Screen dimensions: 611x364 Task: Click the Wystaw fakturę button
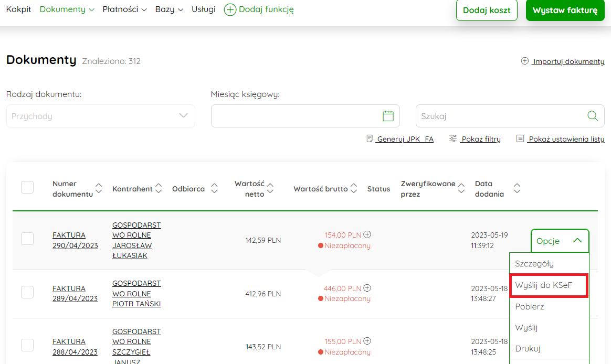565,10
